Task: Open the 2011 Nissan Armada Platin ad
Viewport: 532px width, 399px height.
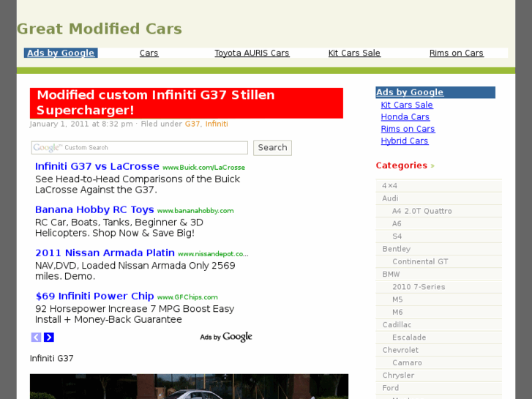Action: (105, 253)
